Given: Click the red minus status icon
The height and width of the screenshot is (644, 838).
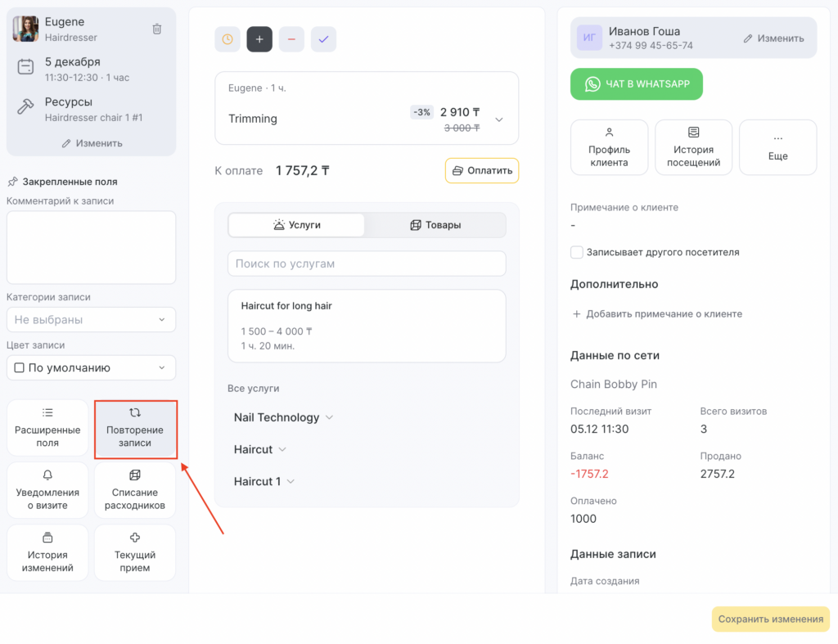Looking at the screenshot, I should pos(291,39).
